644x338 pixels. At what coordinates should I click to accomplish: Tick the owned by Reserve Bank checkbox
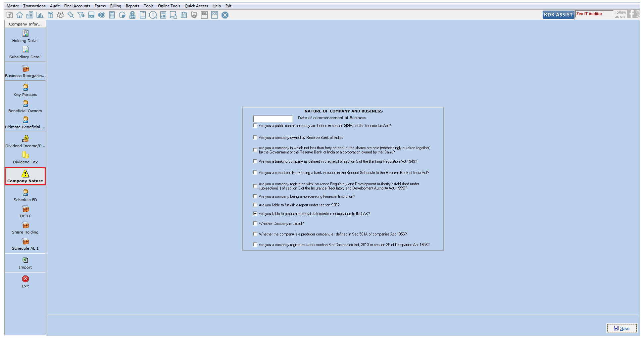(255, 138)
